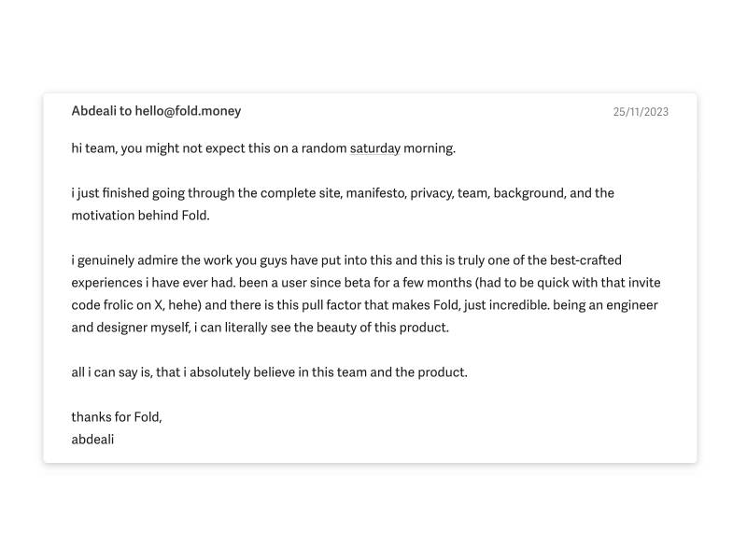Click the word privacy in the email
Viewport: 747px width, 560px height.
(x=431, y=193)
